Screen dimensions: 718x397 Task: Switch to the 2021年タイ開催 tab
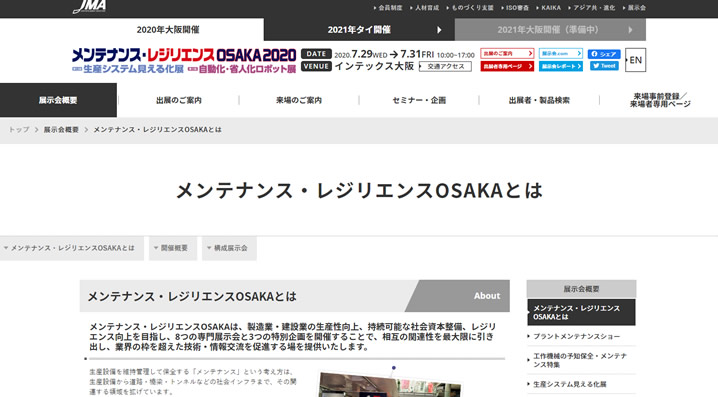tap(359, 30)
